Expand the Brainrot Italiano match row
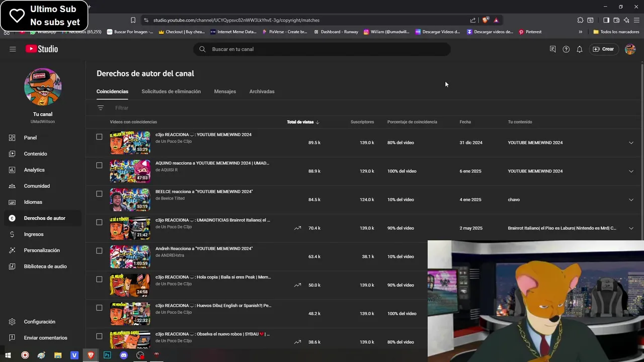 (x=631, y=228)
